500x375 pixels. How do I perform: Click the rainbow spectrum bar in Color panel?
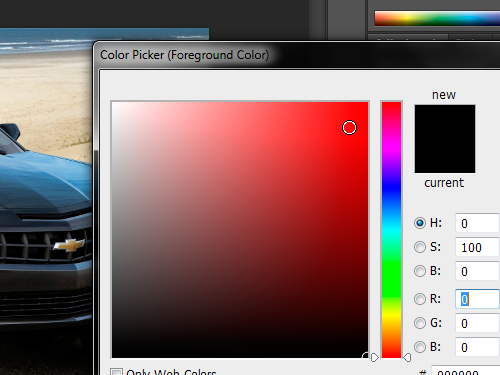pos(437,18)
